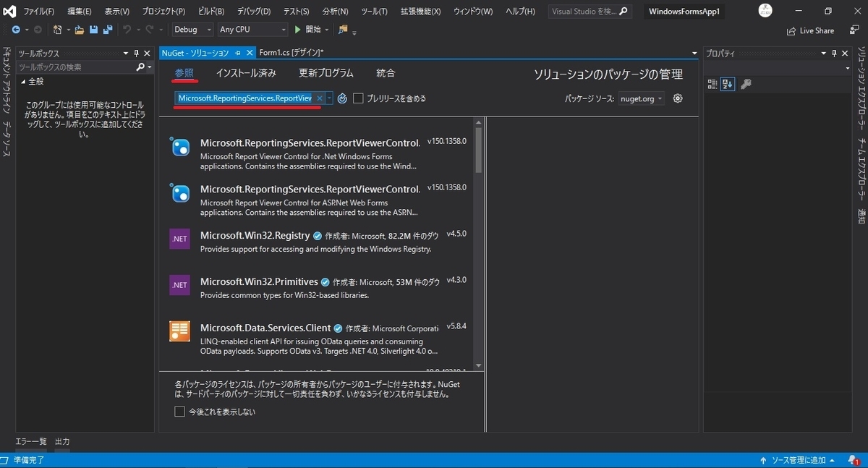Viewport: 868px width, 468px height.
Task: Expand the 開始 button dropdown arrow
Action: point(326,30)
